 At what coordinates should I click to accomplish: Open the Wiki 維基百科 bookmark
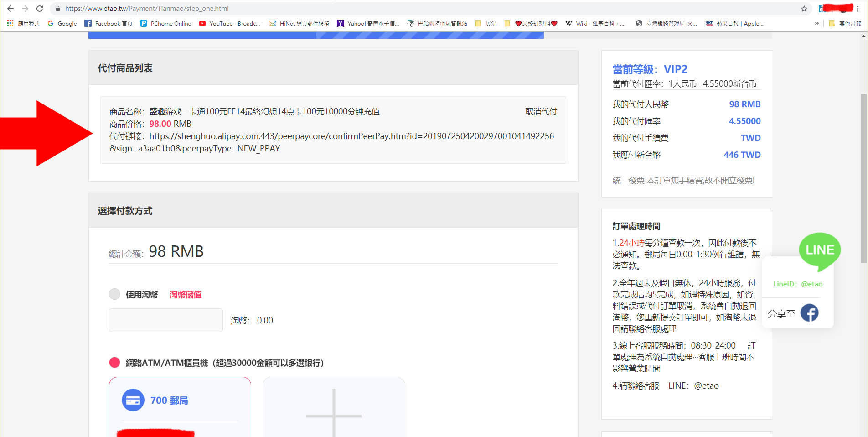pos(595,23)
